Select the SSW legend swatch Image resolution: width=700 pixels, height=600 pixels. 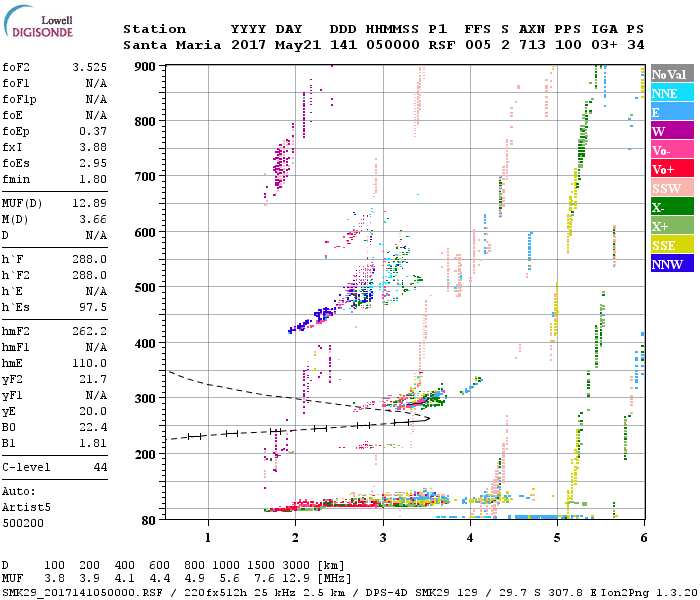(672, 188)
